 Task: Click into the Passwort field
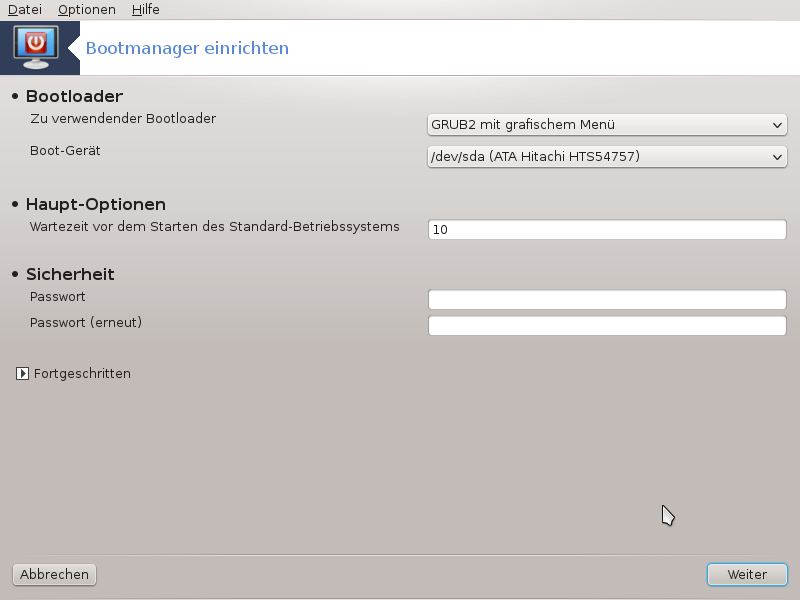tap(607, 299)
